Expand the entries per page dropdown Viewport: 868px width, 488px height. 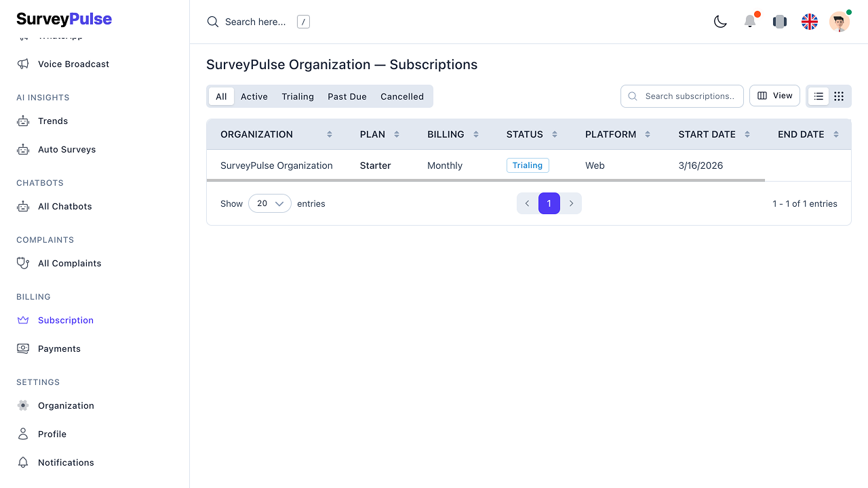[x=270, y=203]
